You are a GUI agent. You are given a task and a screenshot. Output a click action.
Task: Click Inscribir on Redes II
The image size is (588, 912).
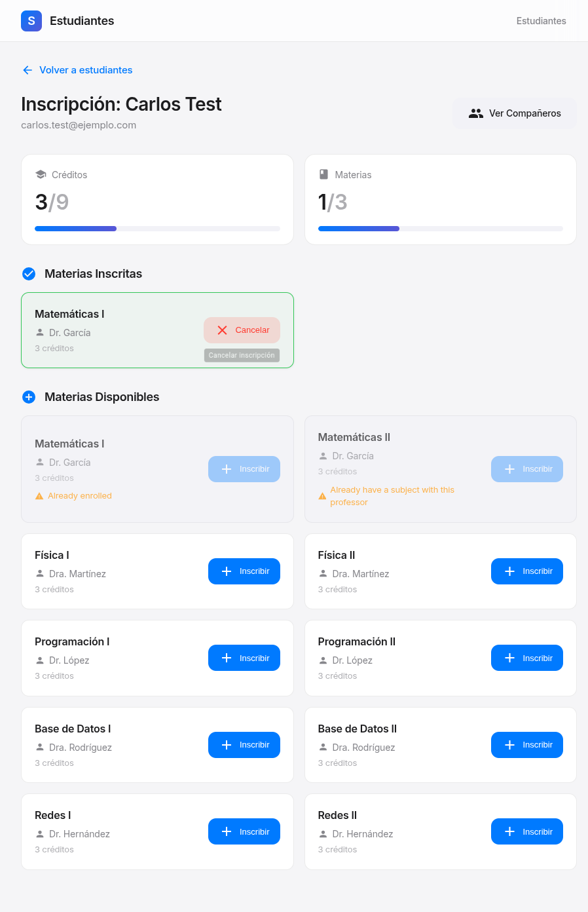[527, 831]
